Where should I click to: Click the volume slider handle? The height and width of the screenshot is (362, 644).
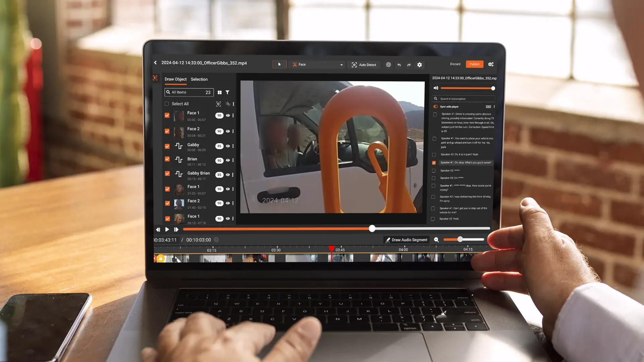click(493, 88)
